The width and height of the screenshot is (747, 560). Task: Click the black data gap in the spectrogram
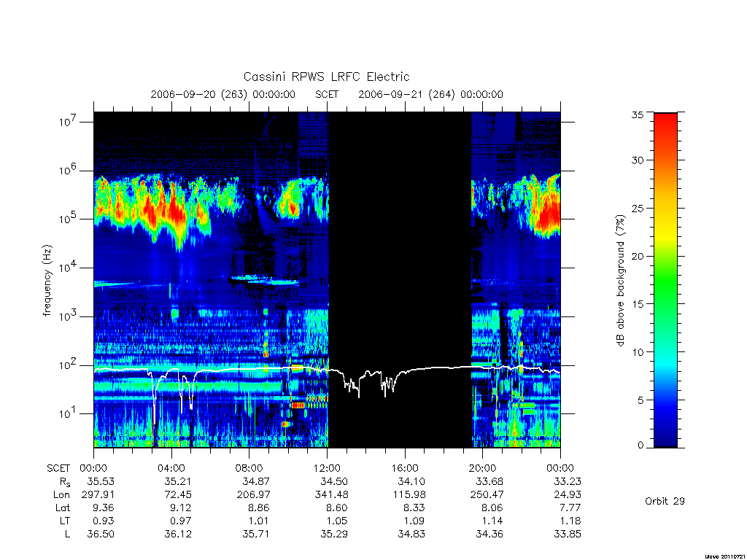[x=400, y=280]
